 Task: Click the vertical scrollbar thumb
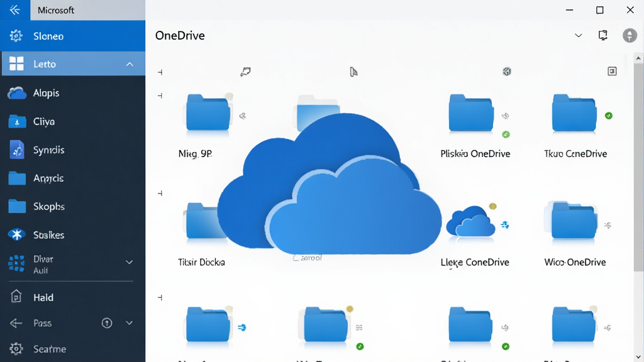pyautogui.click(x=638, y=168)
